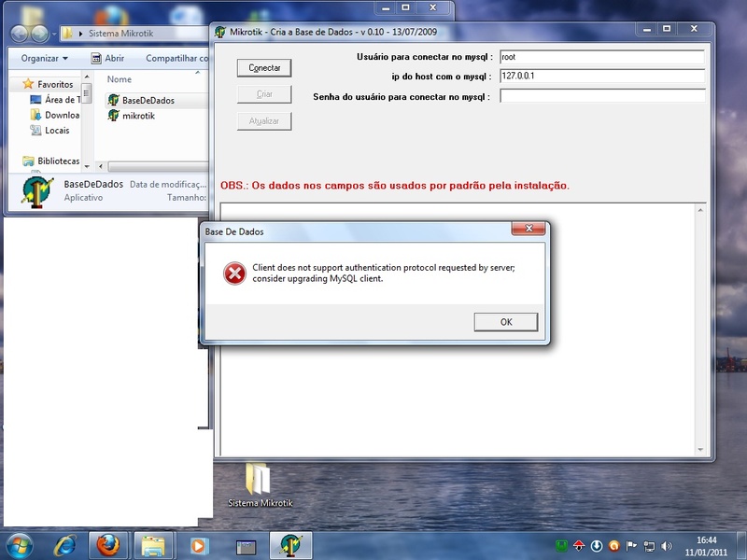Minimize the Mikrotik Cria a Base de Dados window

pyautogui.click(x=646, y=29)
